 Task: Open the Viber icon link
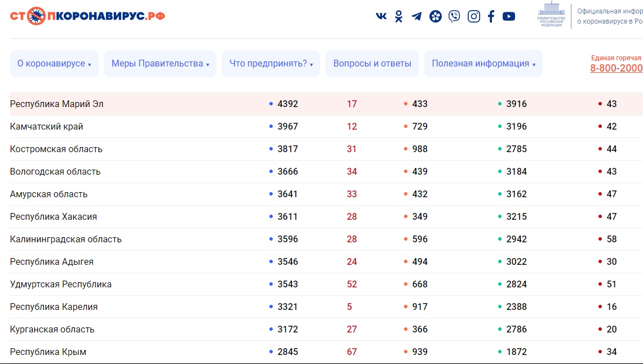[x=454, y=16]
